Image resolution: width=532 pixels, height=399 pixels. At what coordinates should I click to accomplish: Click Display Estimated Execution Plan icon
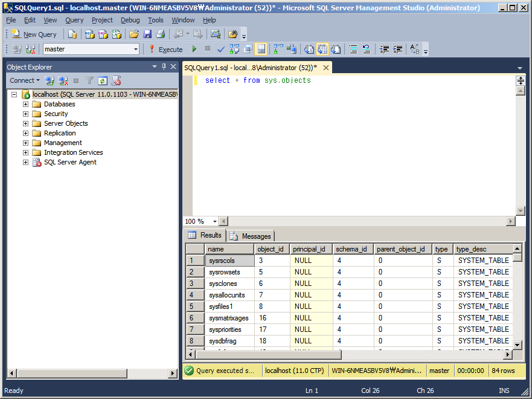pos(234,49)
